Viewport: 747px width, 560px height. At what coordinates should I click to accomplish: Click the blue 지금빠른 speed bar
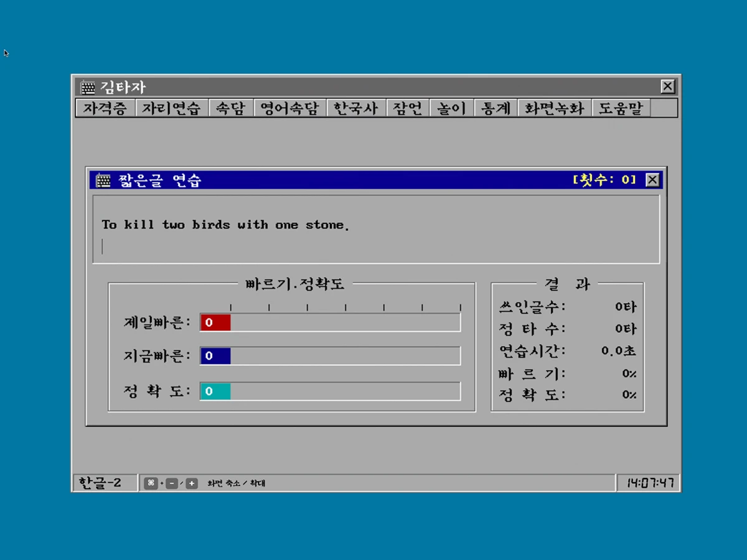pos(215,356)
